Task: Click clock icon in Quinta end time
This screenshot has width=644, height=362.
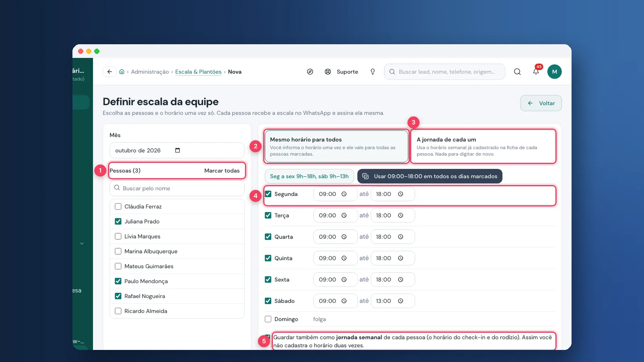Action: pos(400,258)
